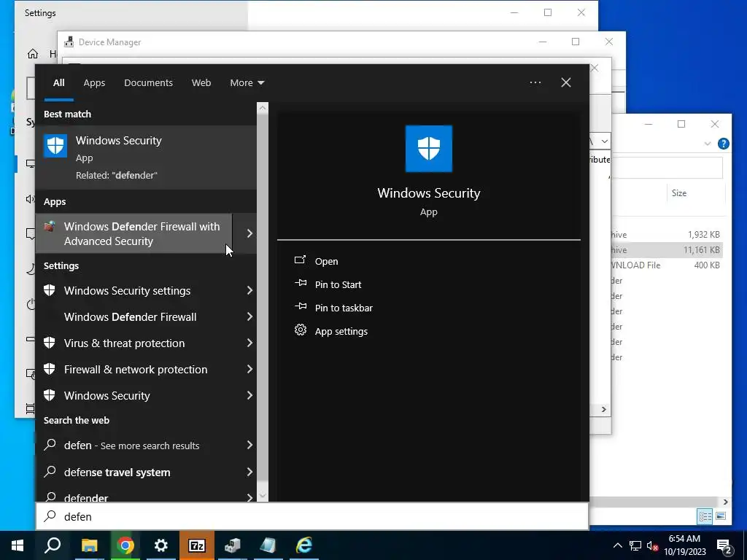
Task: Click the muted volume icon in the tray
Action: 652,545
